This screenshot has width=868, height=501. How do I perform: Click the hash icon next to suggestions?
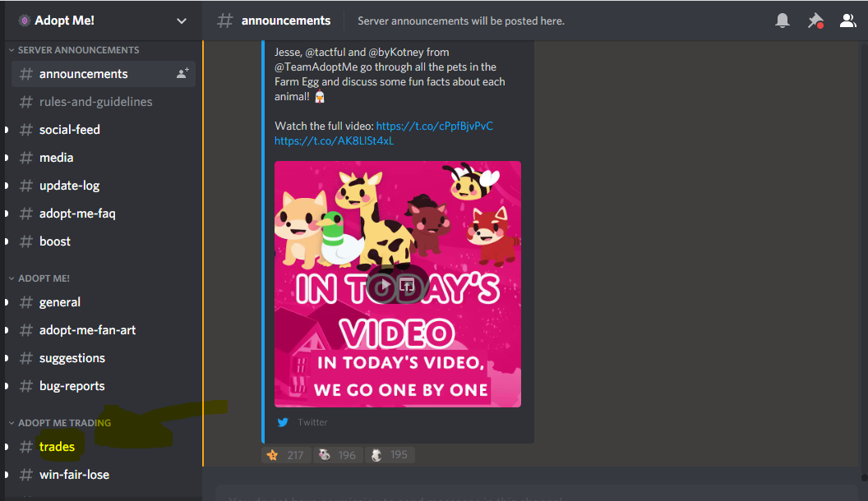[x=26, y=358]
